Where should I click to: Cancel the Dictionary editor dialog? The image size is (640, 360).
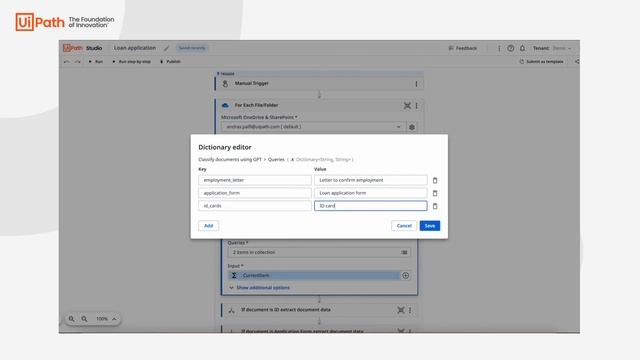click(x=404, y=226)
